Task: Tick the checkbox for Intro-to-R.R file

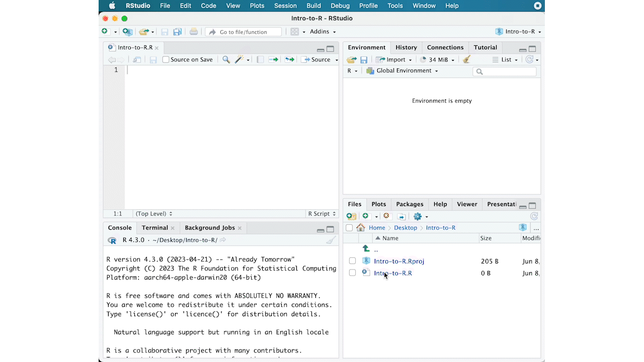Action: (x=352, y=273)
